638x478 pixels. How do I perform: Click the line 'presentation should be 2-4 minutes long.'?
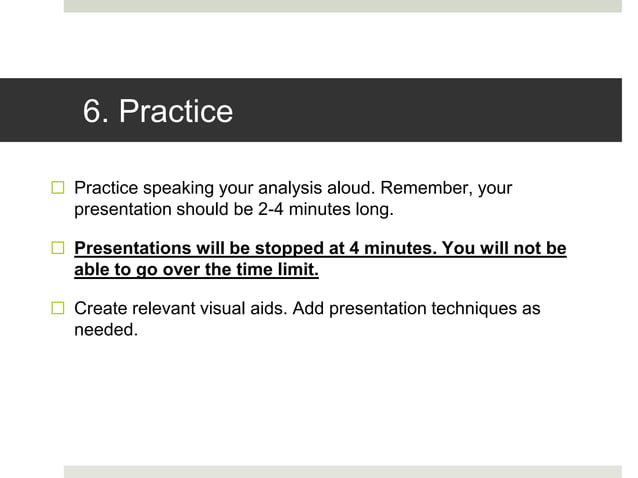[234, 209]
